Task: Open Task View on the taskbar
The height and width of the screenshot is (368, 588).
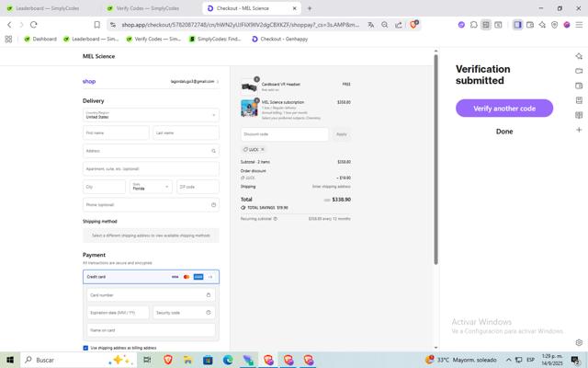Action: pos(147,360)
